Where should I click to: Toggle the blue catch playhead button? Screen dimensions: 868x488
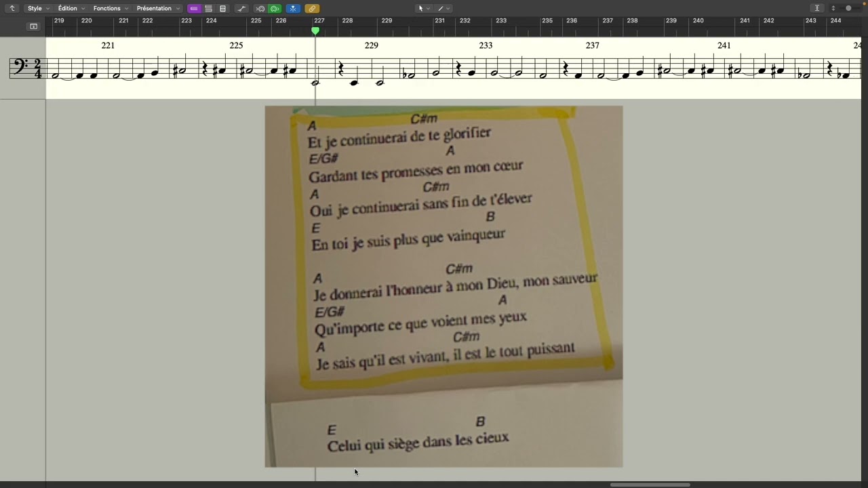[x=293, y=8]
